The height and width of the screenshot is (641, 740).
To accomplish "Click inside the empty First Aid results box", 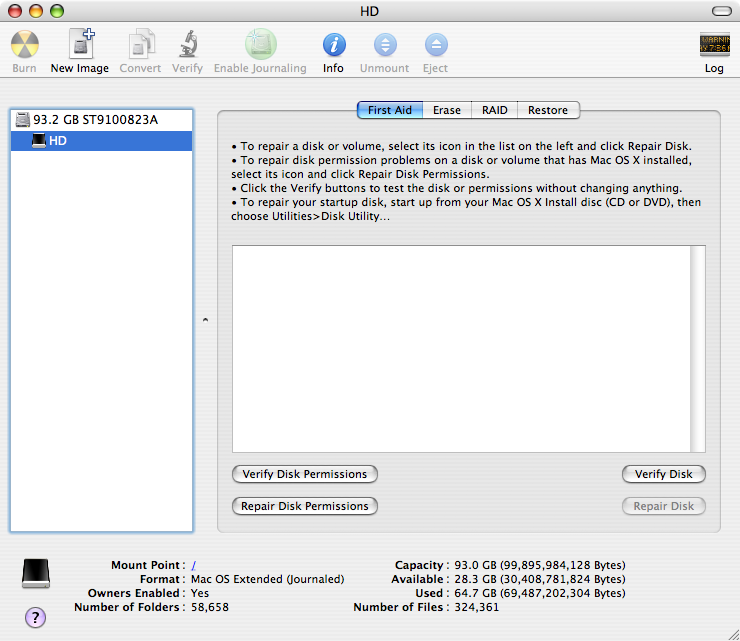I will (462, 349).
